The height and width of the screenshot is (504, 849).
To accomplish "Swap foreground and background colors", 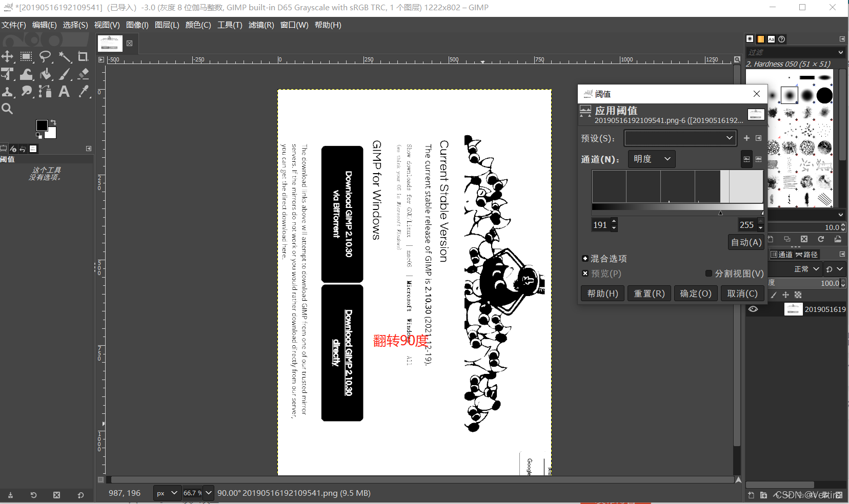I will [53, 122].
